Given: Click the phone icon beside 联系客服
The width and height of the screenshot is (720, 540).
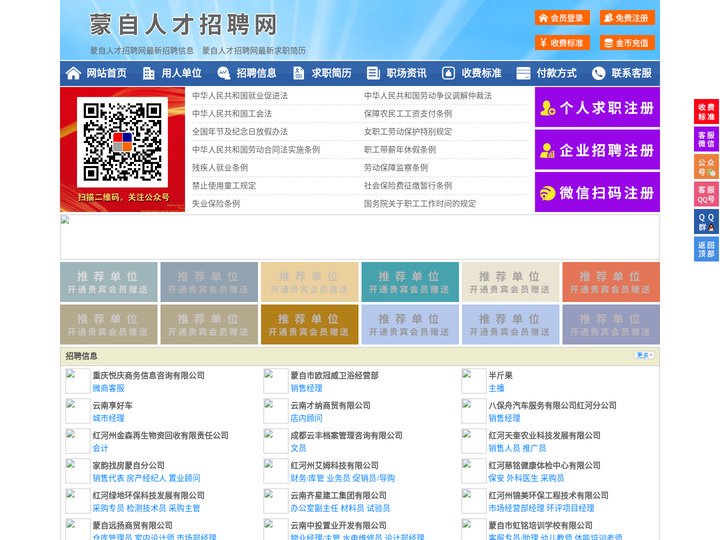Looking at the screenshot, I should click(x=598, y=73).
